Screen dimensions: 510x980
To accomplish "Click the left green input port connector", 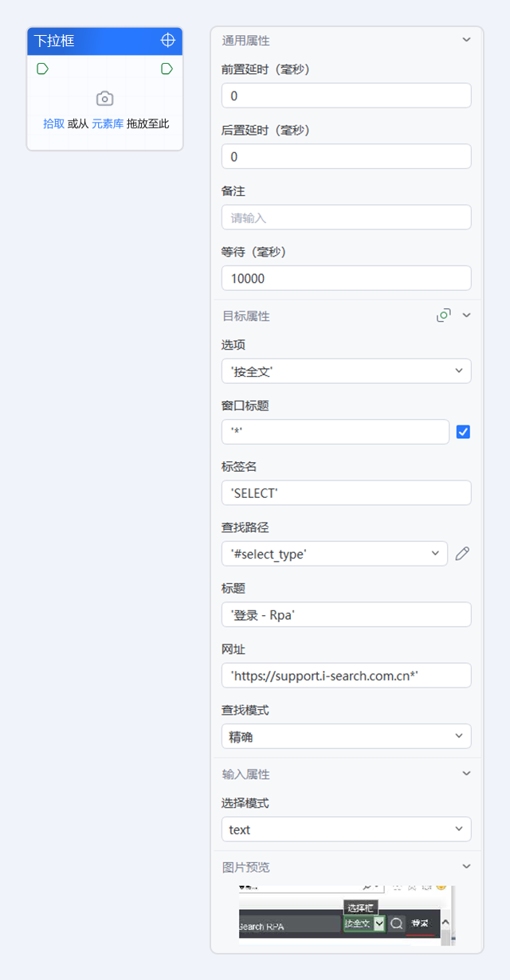I will [x=43, y=69].
